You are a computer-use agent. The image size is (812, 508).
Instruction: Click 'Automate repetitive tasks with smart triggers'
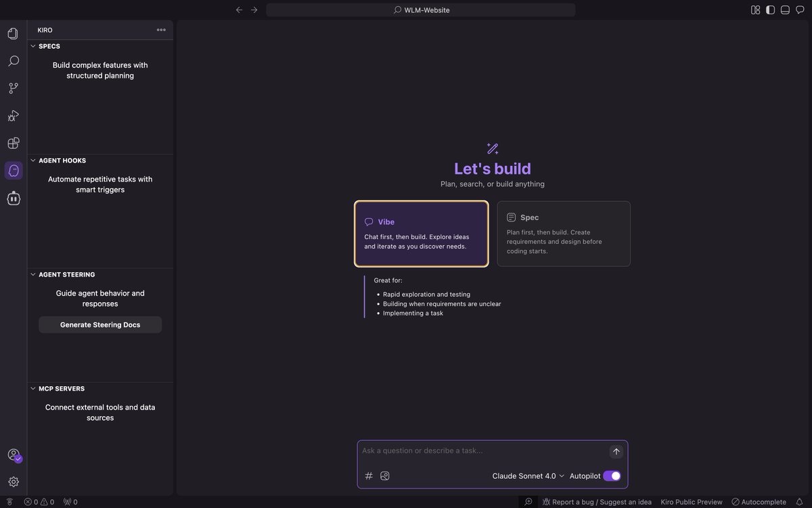click(x=100, y=184)
